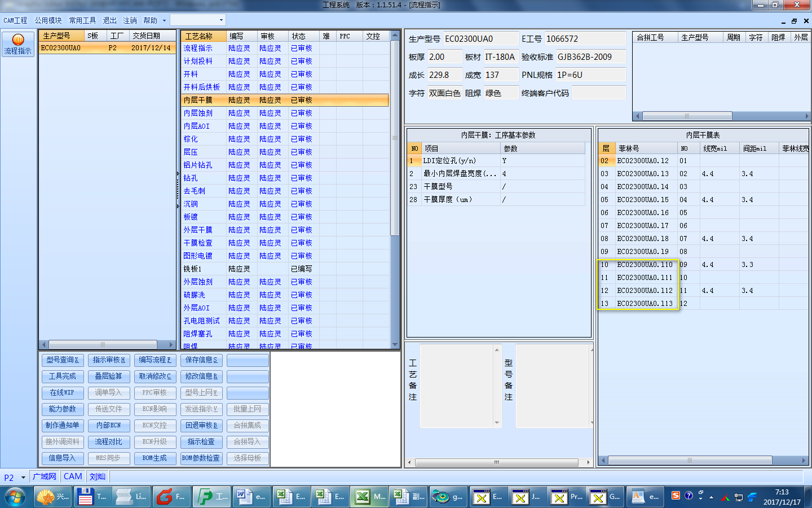This screenshot has height=508, width=812.
Task: Click the 板材 IT-180A field
Action: [x=500, y=57]
